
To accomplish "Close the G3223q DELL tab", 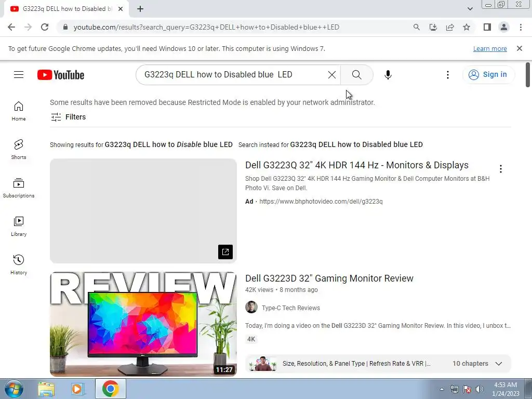I will [x=121, y=9].
